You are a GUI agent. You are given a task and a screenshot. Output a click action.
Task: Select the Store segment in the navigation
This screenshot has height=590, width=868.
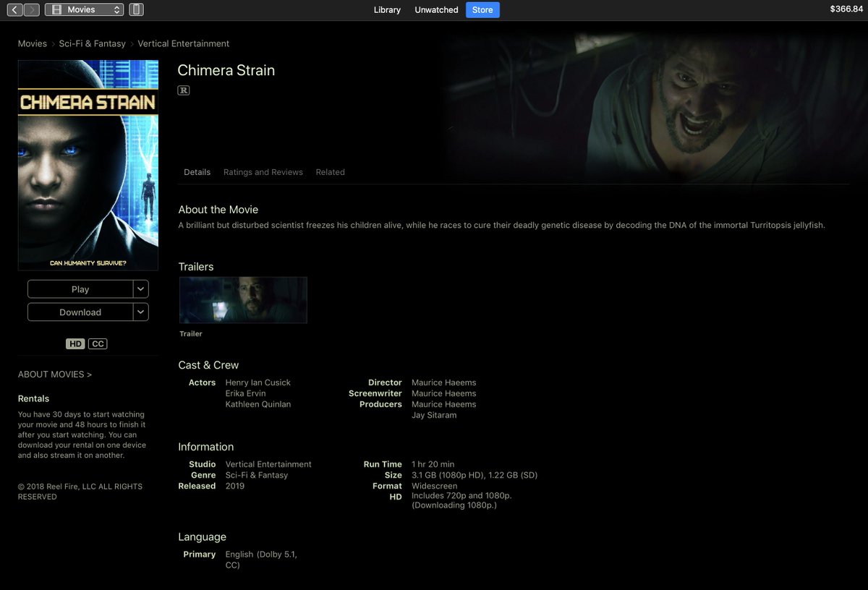click(x=482, y=10)
